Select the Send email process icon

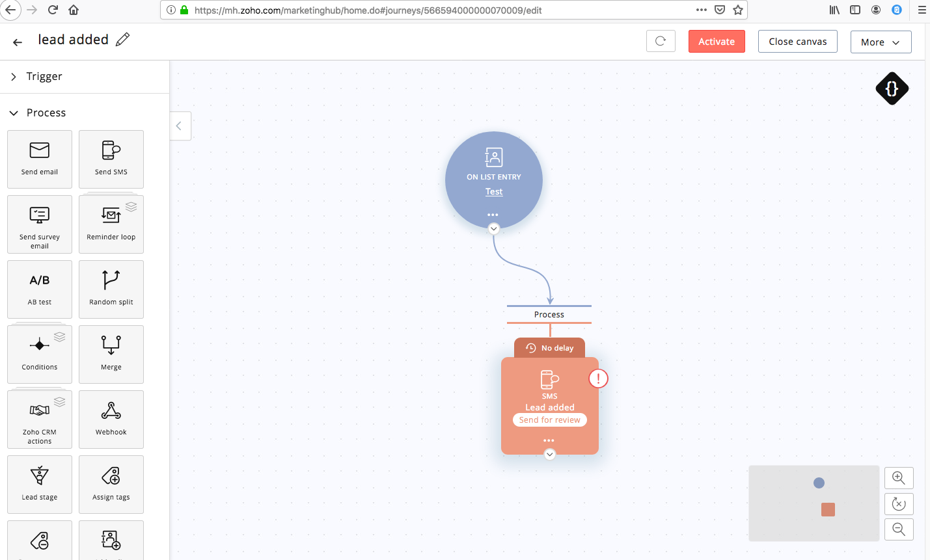pos(40,159)
